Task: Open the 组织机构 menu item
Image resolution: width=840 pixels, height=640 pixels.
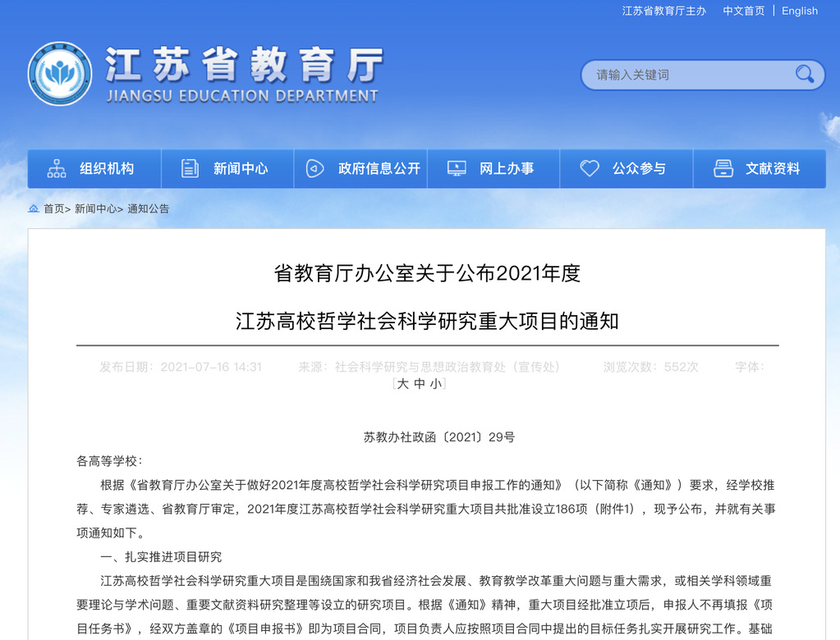Action: pos(107,168)
